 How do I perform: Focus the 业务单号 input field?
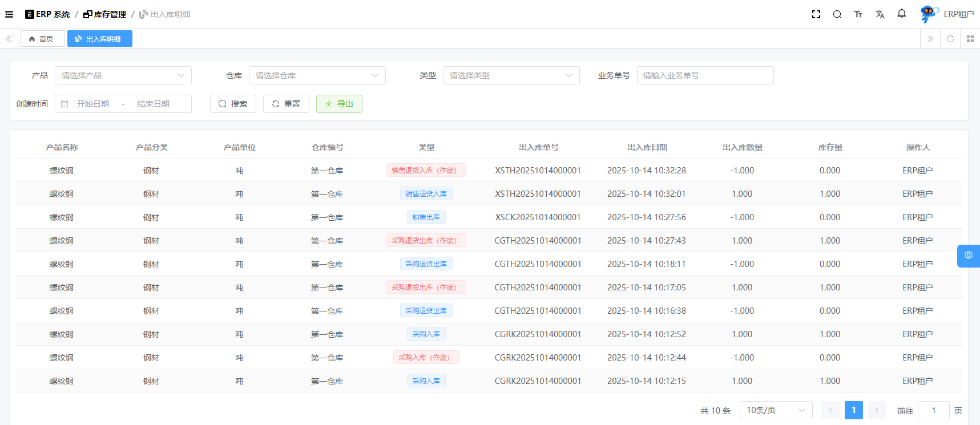point(705,75)
